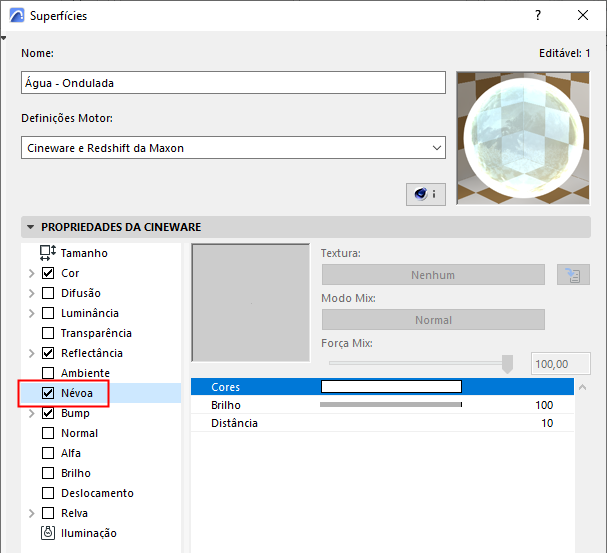Click the Nenhum texture button
Image resolution: width=607 pixels, height=553 pixels.
(433, 275)
